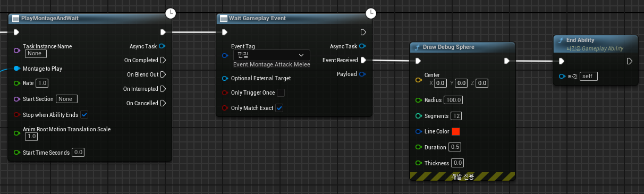Image resolution: width=644 pixels, height=194 pixels.
Task: Select the End Ability node title
Action: click(580, 40)
